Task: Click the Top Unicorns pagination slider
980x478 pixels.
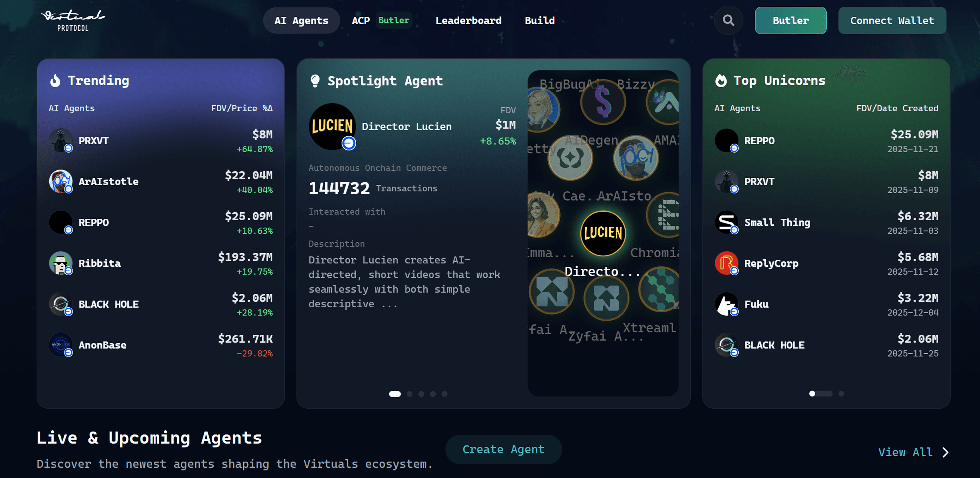Action: pos(822,394)
